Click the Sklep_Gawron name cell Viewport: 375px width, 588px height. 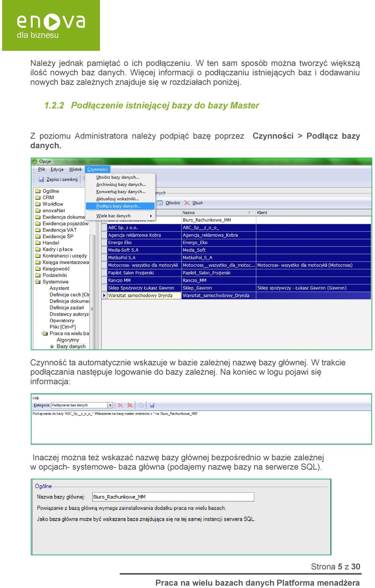(x=219, y=288)
